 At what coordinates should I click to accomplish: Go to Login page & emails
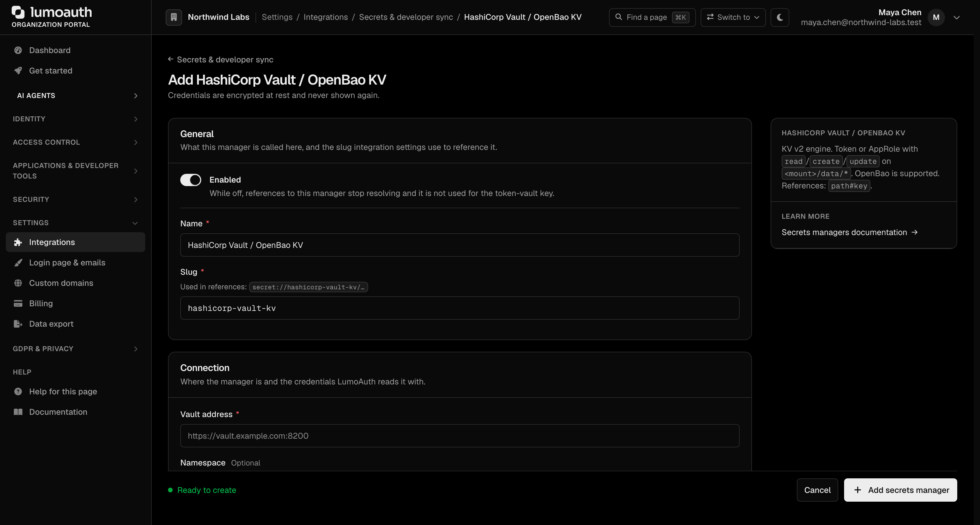coord(75,263)
